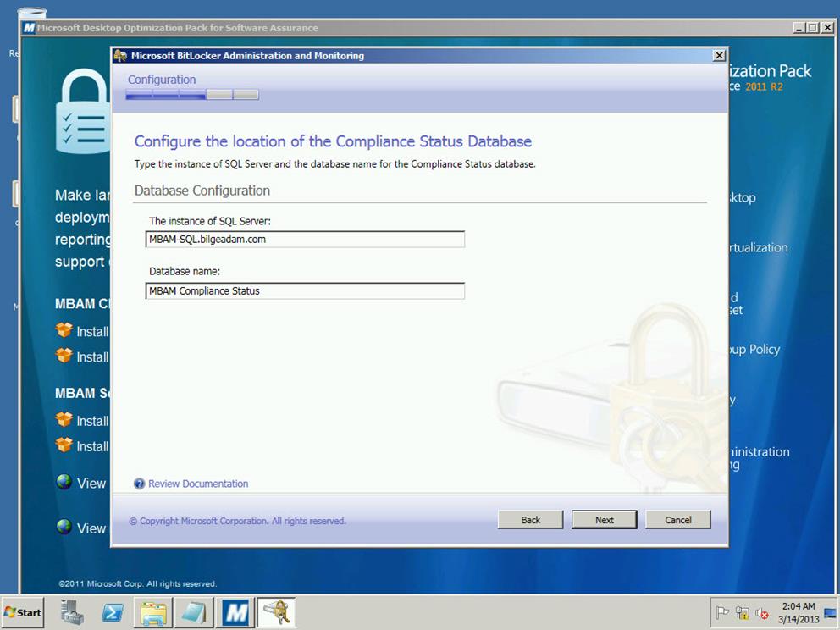Click the lower View globe icon in MDOP window
This screenshot has width=840, height=630.
64,527
